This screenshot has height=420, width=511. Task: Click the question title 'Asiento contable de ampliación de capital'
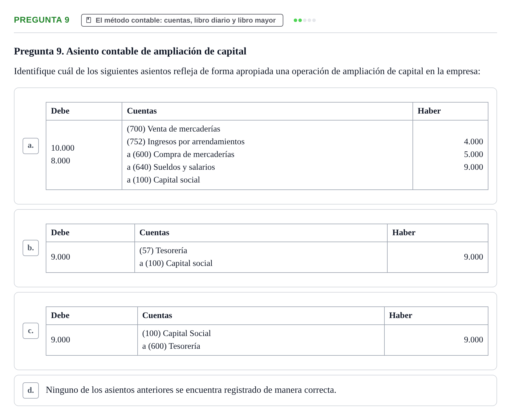(x=156, y=51)
